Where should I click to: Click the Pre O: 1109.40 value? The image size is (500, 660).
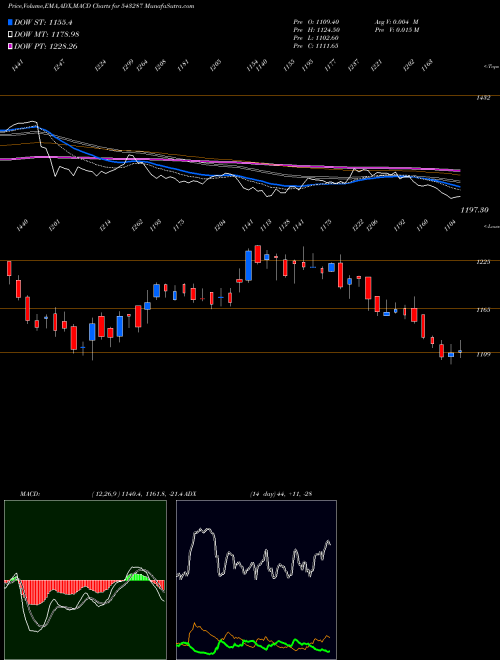click(x=316, y=21)
